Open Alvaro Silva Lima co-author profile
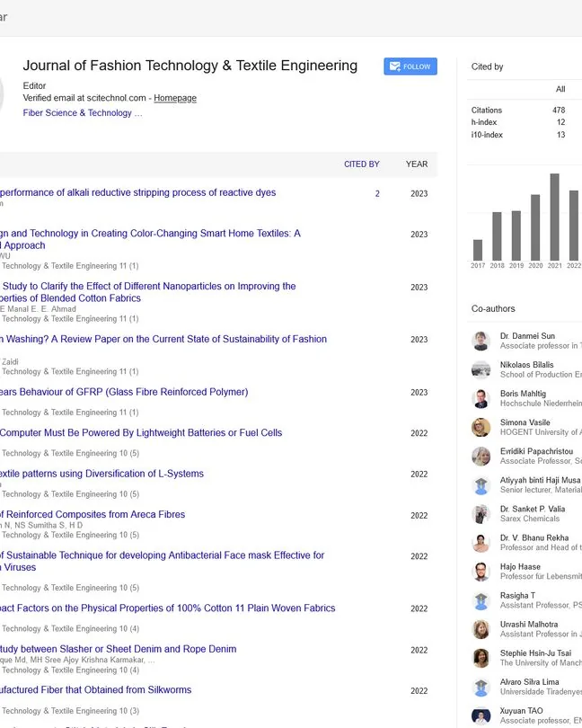 tap(530, 682)
